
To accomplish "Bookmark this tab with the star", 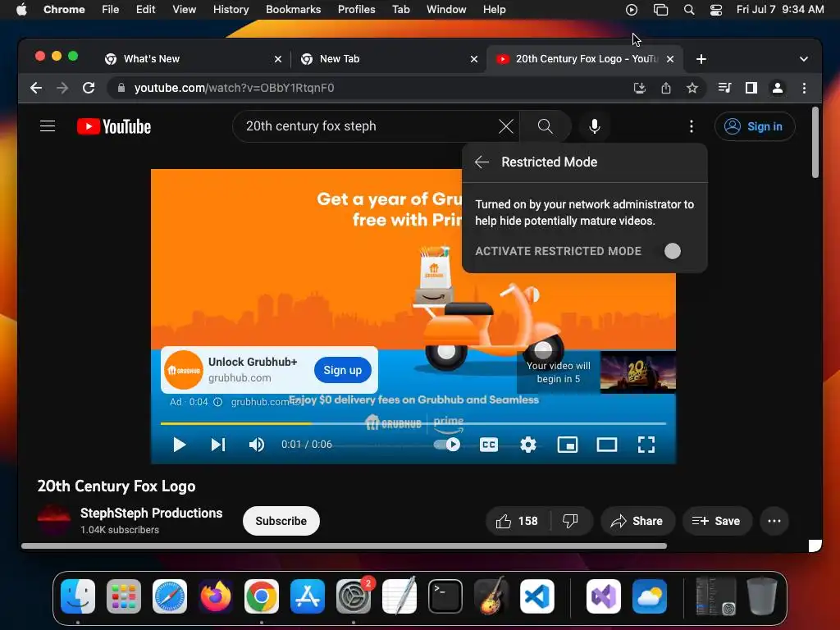I will pyautogui.click(x=692, y=88).
